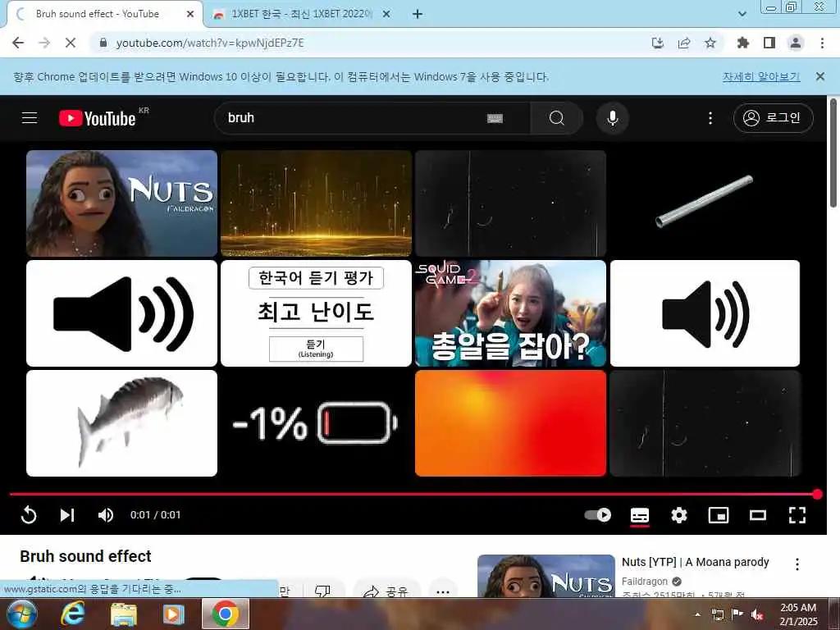Open the Chrome three-dot menu

(822, 43)
